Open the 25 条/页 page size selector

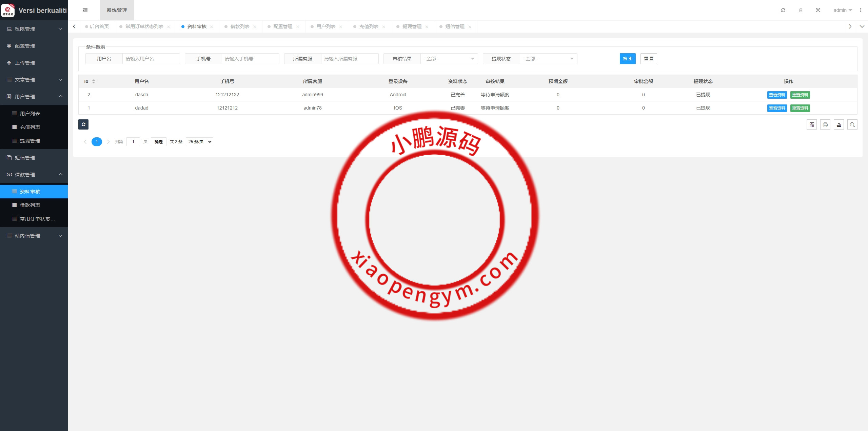[199, 142]
